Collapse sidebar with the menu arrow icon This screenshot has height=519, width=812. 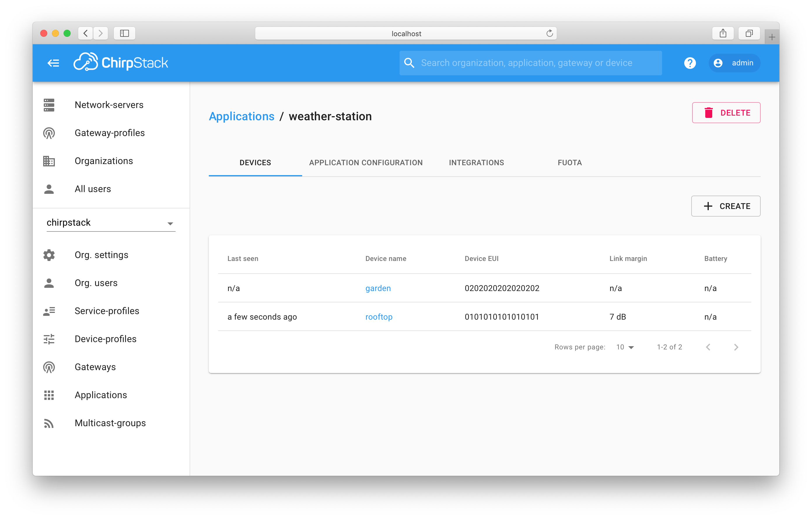[53, 63]
